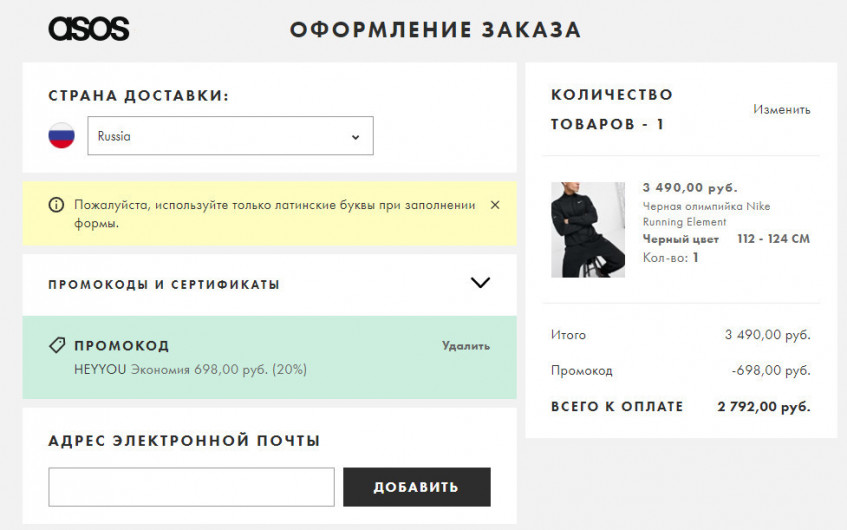
Task: Expand the promo codes section chevron
Action: tap(480, 283)
